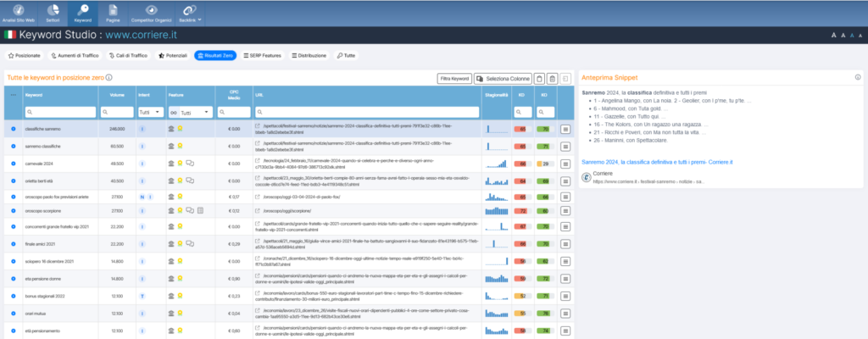Viewport: 868px width, 339px height.
Task: Click the Anteprima Snippet info icon
Action: click(858, 78)
